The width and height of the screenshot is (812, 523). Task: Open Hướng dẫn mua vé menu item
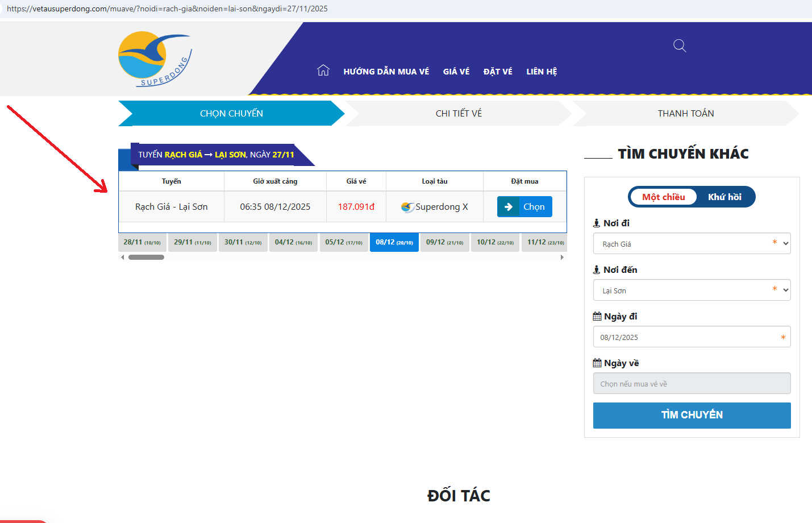386,72
